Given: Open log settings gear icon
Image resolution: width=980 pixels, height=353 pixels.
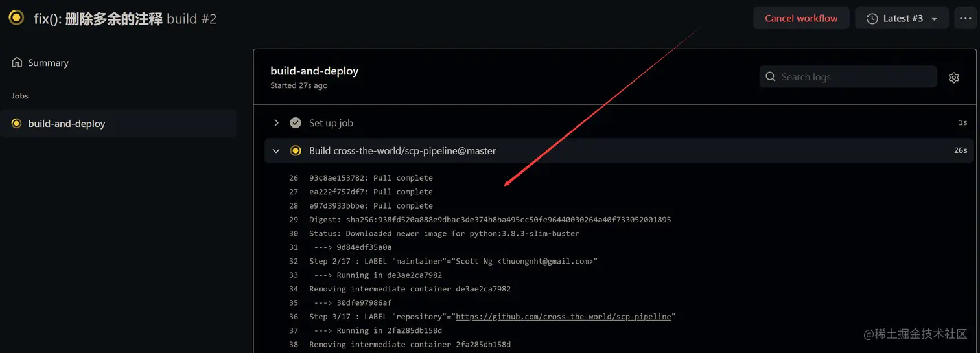Looking at the screenshot, I should point(953,77).
